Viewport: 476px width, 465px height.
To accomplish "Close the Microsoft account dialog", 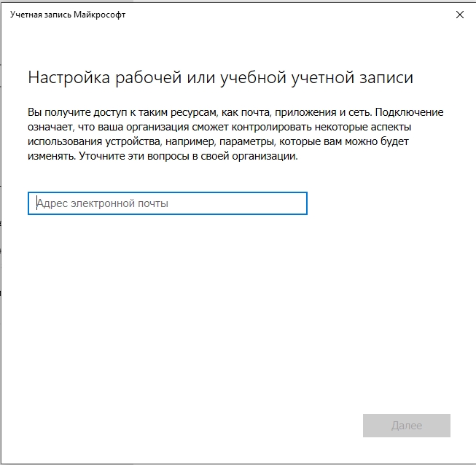I will tap(460, 15).
